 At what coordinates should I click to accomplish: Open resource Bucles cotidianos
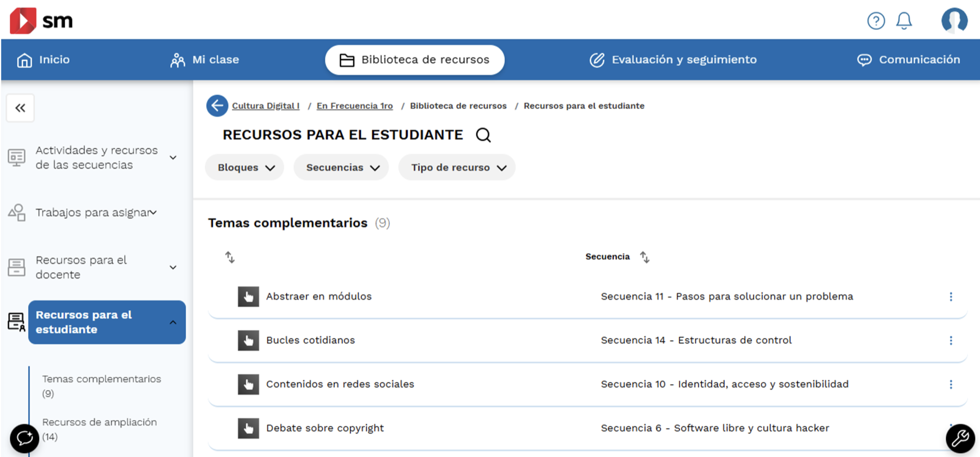click(x=310, y=341)
